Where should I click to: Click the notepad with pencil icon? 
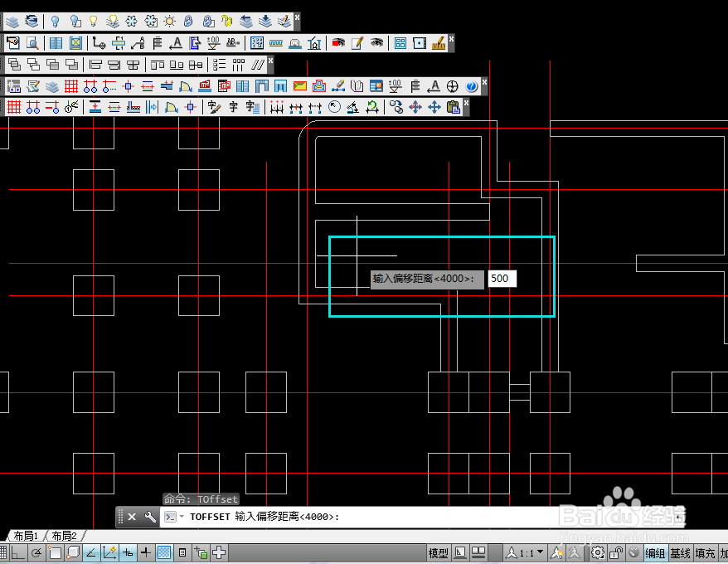coord(357,43)
